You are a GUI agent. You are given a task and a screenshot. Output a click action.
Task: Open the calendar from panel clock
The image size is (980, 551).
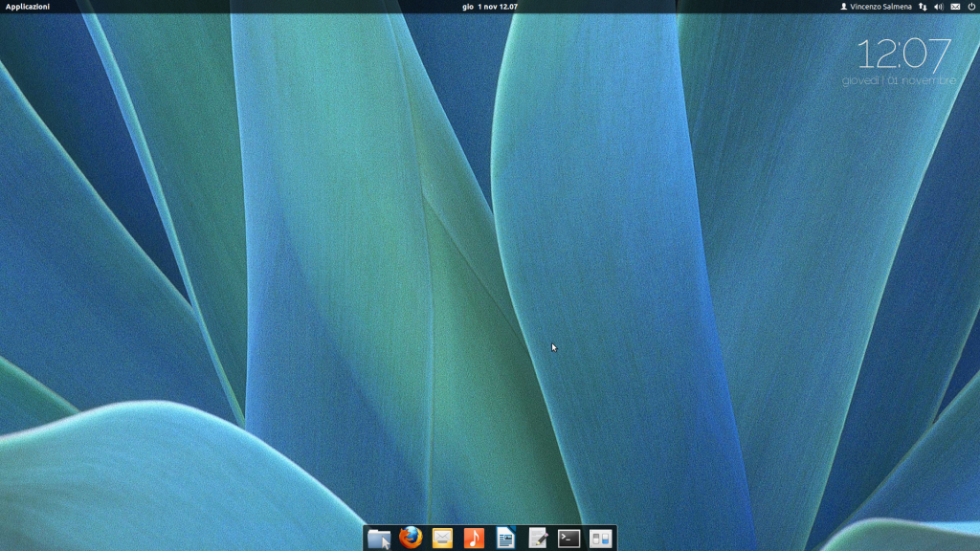(490, 7)
